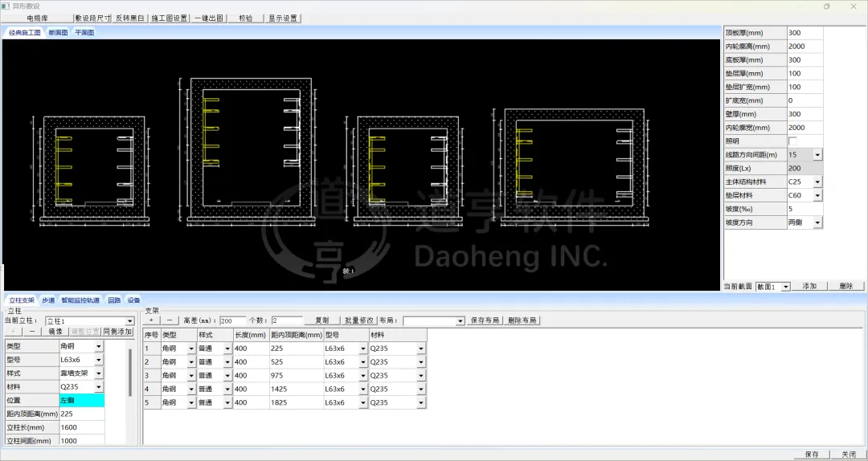Enable the 照明 checkbox
This screenshot has height=461, width=868.
793,141
